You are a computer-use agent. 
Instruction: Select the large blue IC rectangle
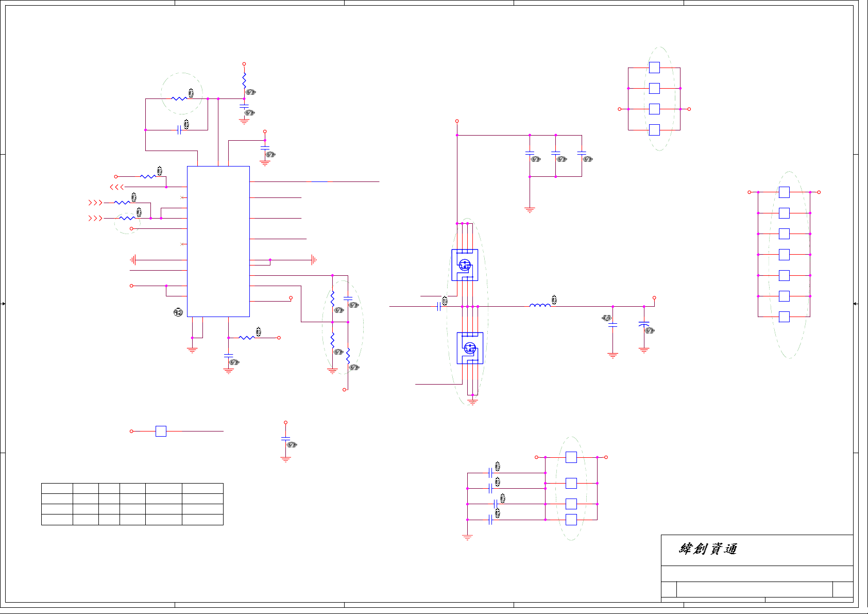point(218,241)
